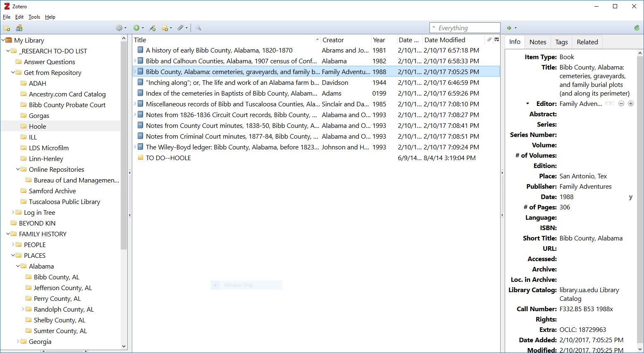Screen dimensions: 644x353
Task: Select Bibb County Probate Court collection
Action: pyautogui.click(x=67, y=105)
